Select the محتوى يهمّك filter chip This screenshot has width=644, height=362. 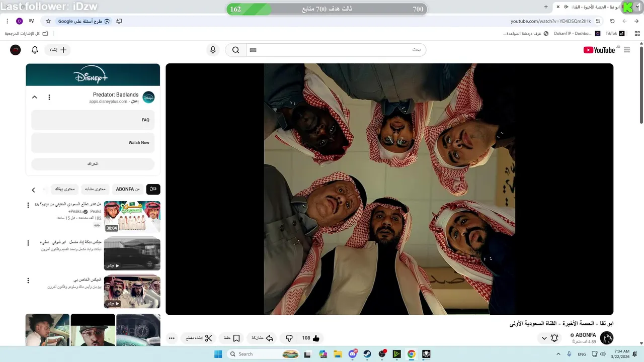point(64,189)
